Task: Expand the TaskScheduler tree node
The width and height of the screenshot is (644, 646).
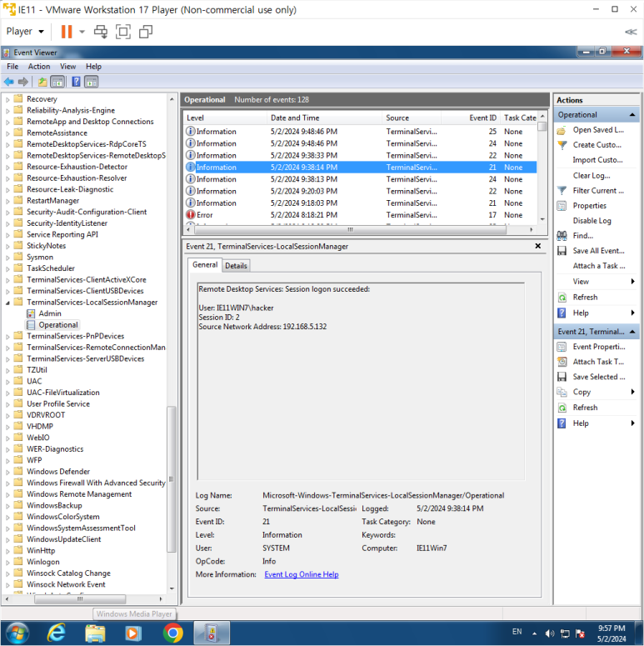Action: 7,268
